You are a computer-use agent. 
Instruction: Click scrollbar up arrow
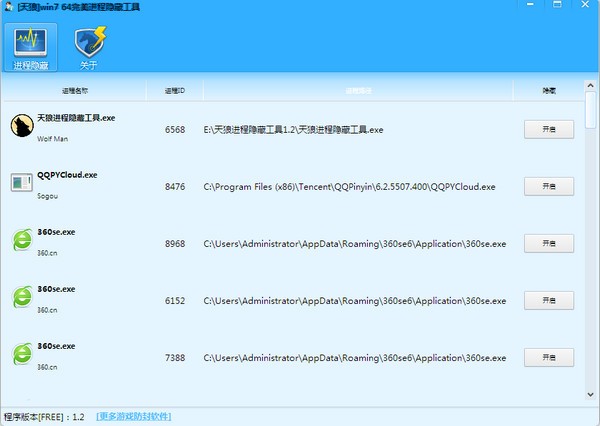[x=590, y=85]
